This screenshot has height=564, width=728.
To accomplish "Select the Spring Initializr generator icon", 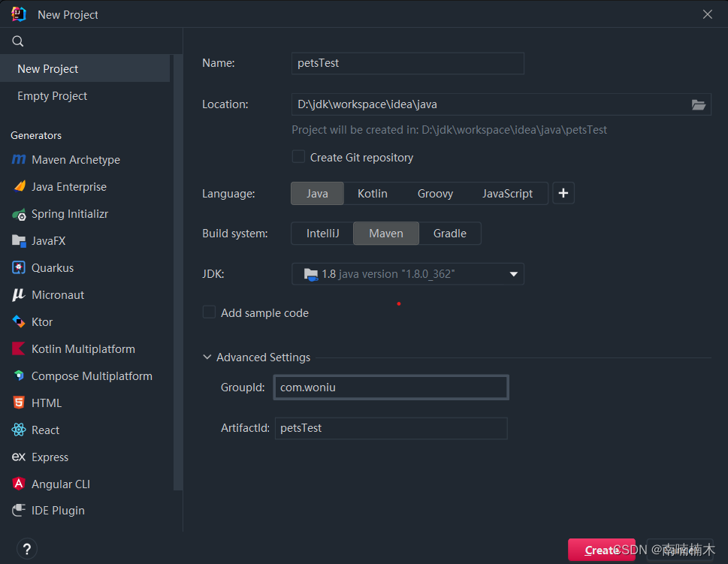I will [x=19, y=215].
